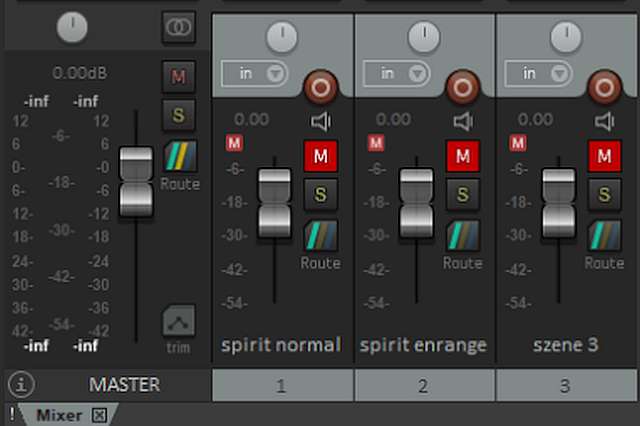Click the master mono/stereo toggle icon
The width and height of the screenshot is (640, 426).
(178, 27)
